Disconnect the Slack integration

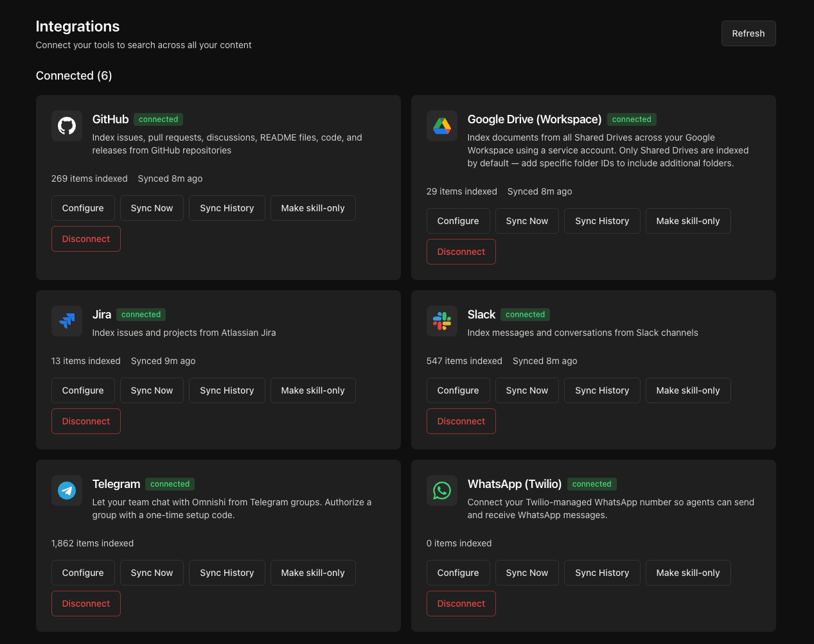click(x=461, y=421)
